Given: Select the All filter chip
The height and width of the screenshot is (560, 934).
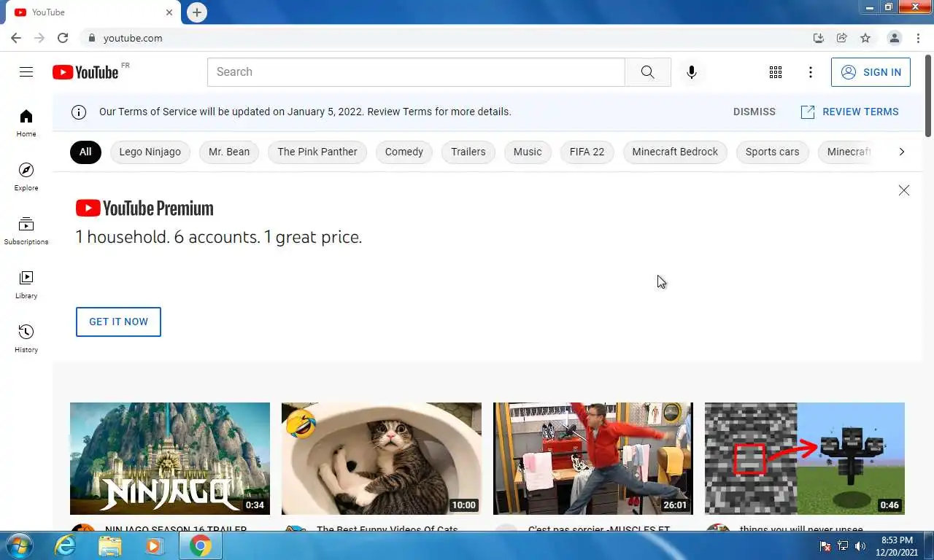Looking at the screenshot, I should [x=85, y=152].
